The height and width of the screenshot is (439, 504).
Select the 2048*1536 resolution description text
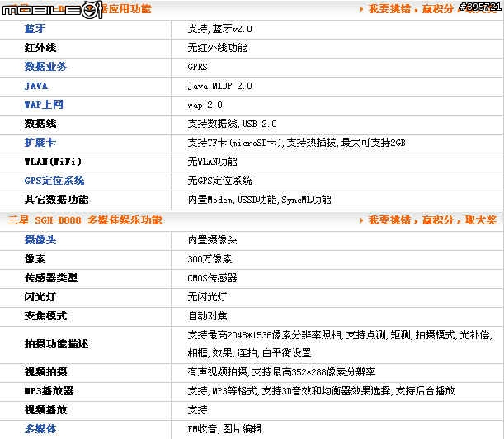pyautogui.click(x=340, y=344)
